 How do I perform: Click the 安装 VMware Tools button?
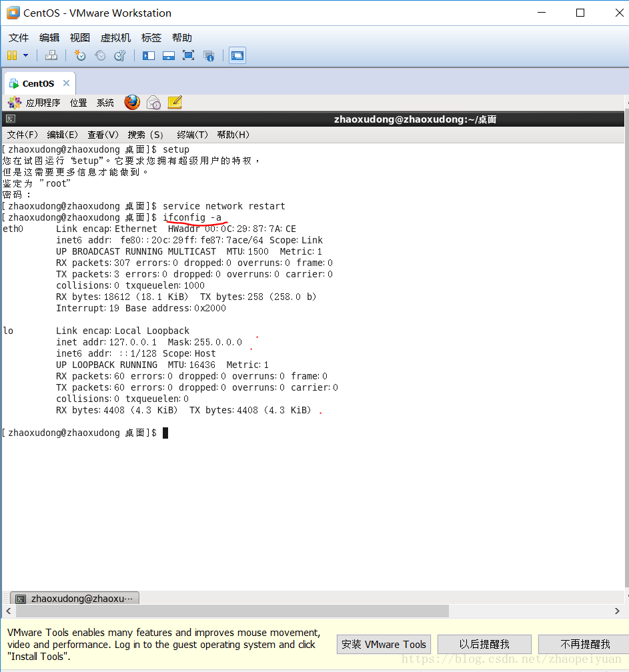tap(384, 644)
